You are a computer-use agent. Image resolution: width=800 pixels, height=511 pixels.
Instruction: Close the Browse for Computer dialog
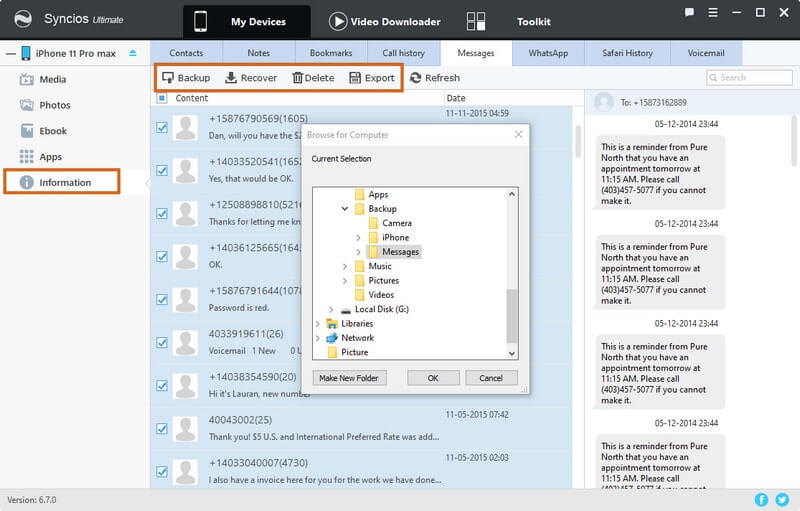click(x=518, y=134)
